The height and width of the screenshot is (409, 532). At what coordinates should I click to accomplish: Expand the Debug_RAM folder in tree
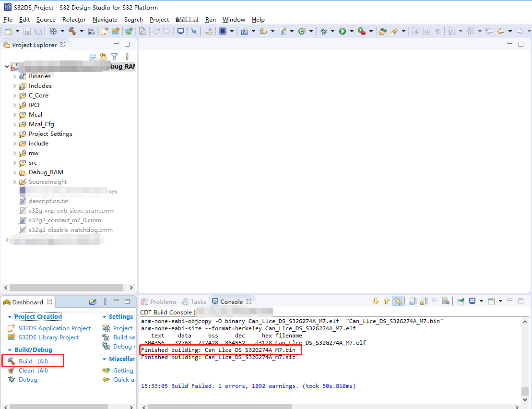(x=14, y=172)
